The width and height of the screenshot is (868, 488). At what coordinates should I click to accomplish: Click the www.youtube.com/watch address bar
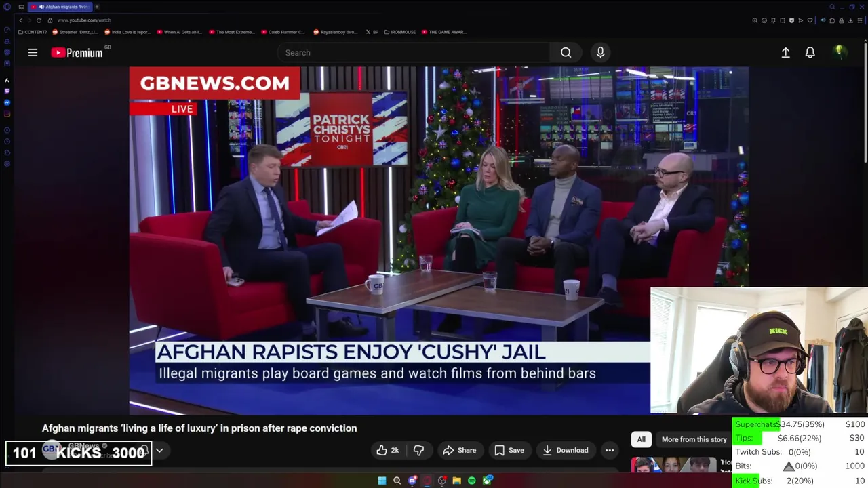(84, 20)
